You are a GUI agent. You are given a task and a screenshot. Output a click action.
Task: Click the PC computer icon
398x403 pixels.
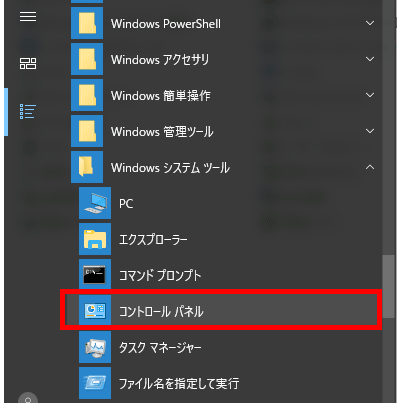(95, 203)
